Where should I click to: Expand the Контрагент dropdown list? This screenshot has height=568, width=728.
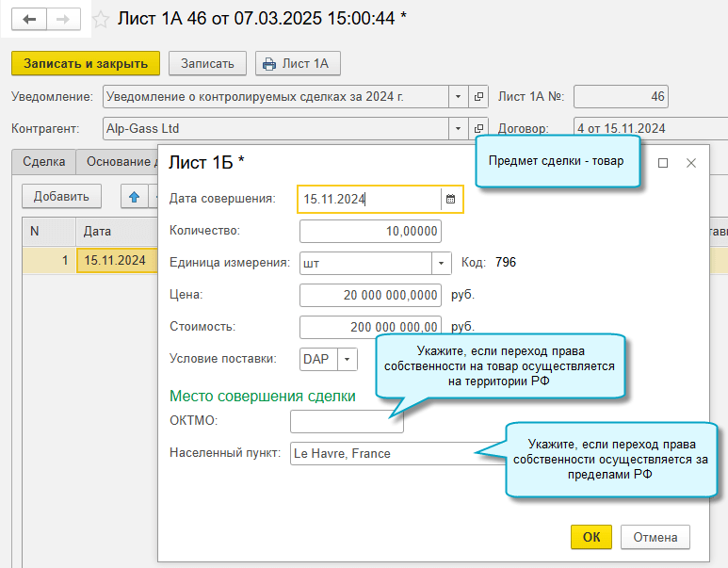(458, 129)
